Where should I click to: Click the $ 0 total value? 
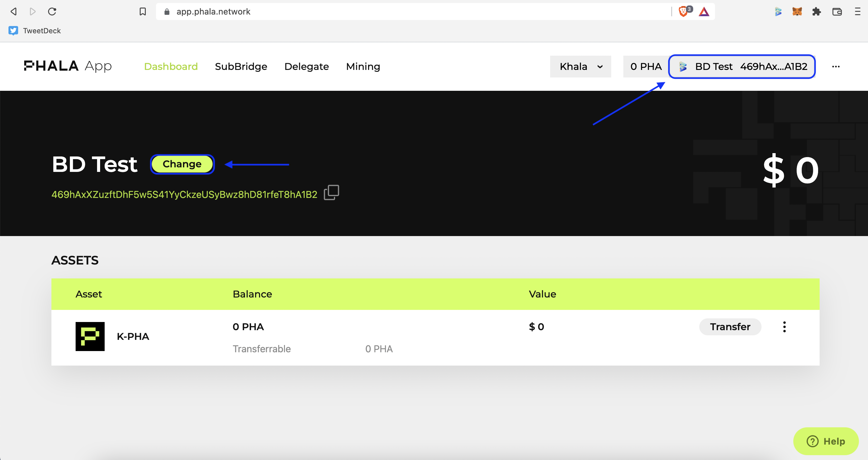point(791,171)
